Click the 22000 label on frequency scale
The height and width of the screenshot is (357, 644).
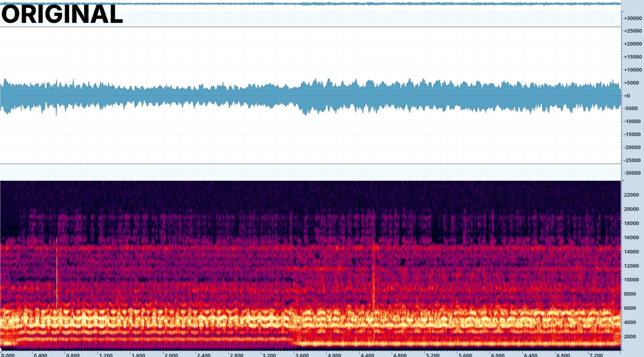pyautogui.click(x=632, y=195)
